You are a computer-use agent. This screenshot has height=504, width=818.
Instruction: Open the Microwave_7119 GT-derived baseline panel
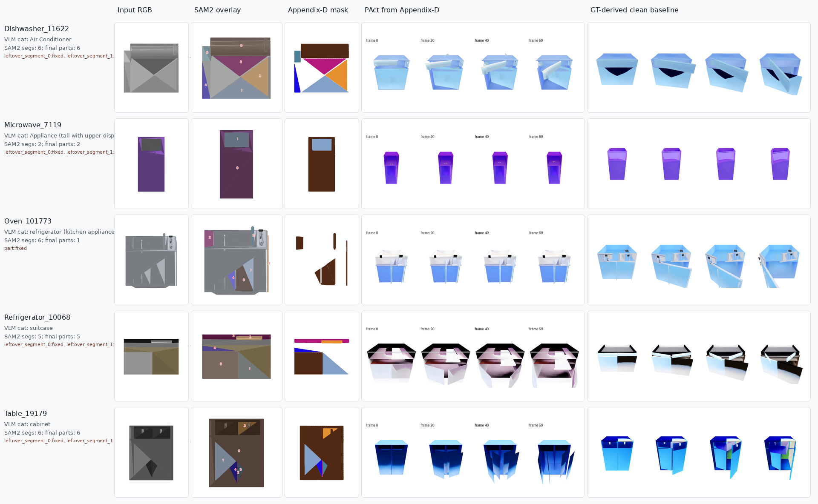coord(699,164)
